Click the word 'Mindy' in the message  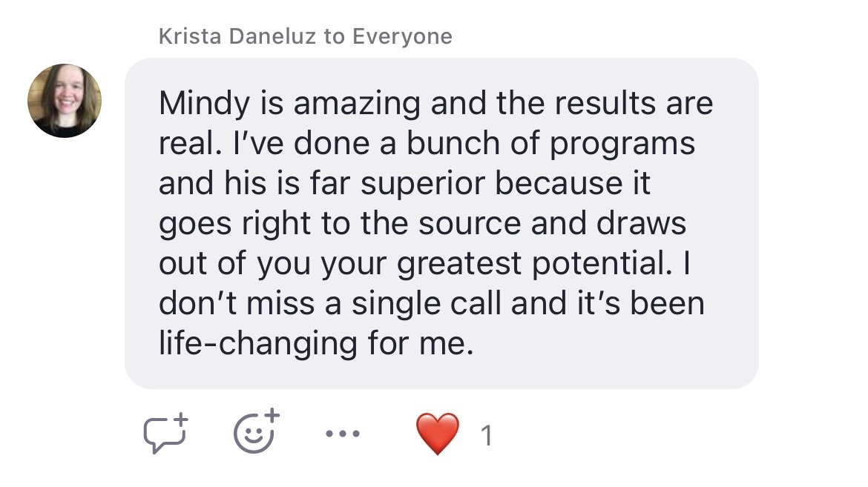pyautogui.click(x=204, y=104)
